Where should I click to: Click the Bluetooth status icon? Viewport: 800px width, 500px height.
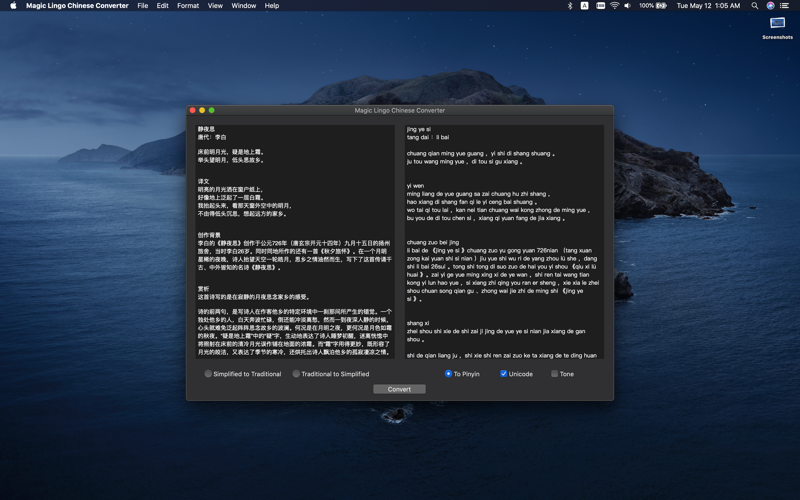tap(570, 6)
